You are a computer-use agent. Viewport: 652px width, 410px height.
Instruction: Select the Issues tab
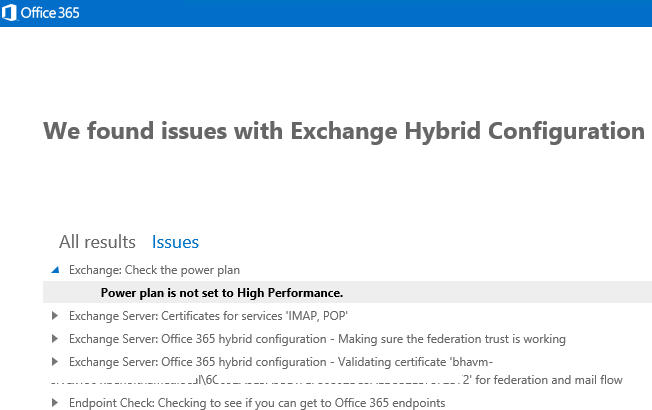pos(175,241)
